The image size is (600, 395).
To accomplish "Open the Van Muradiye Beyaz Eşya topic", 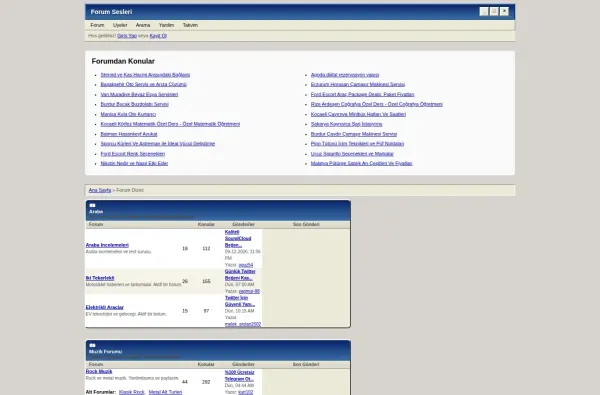I will click(x=139, y=94).
